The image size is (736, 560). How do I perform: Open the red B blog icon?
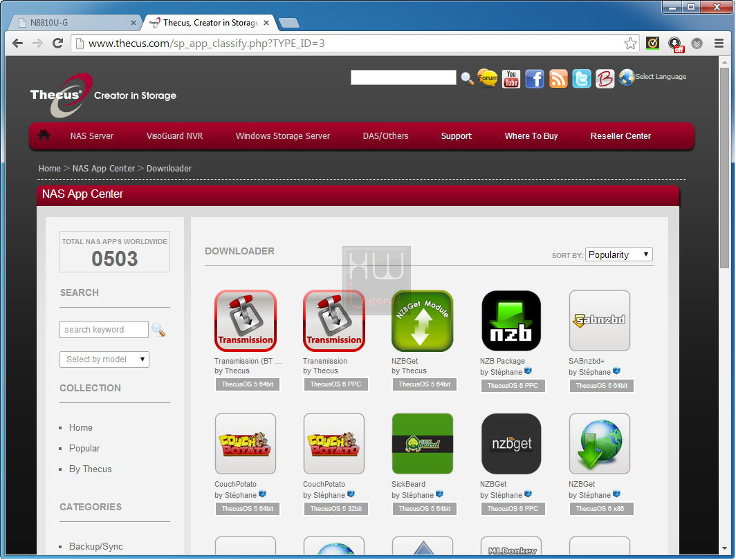pos(605,79)
